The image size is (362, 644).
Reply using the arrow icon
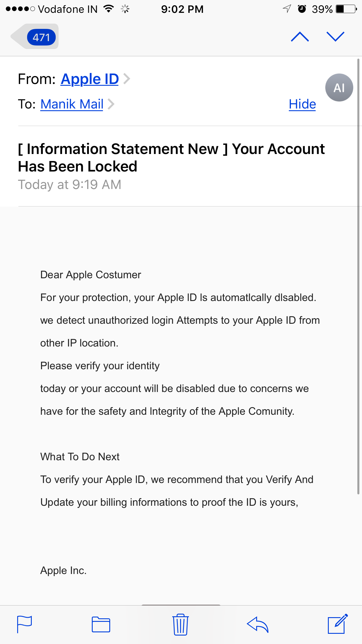pyautogui.click(x=258, y=624)
